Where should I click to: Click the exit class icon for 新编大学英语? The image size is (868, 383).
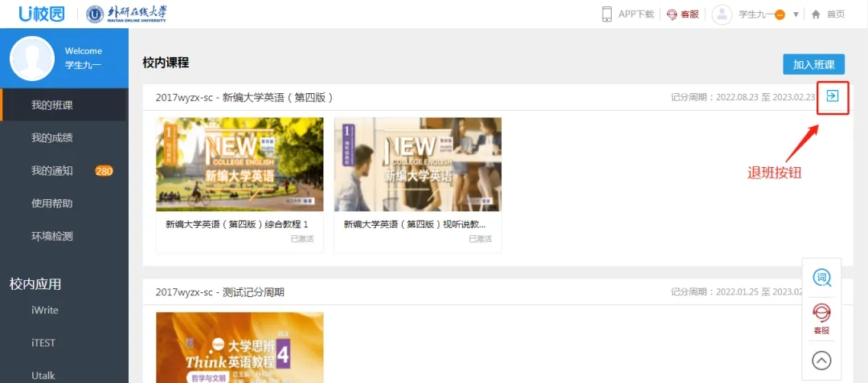[x=832, y=96]
